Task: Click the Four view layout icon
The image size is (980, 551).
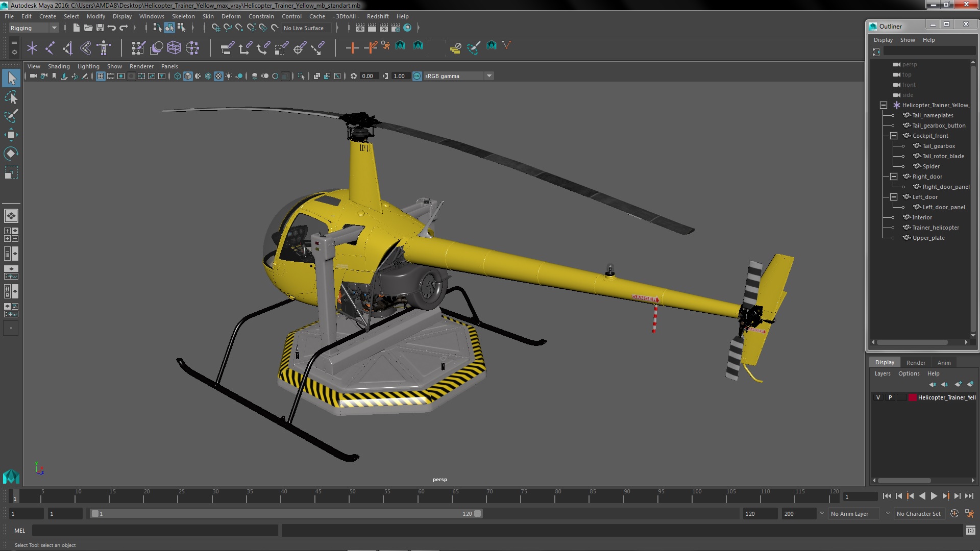Action: click(11, 235)
